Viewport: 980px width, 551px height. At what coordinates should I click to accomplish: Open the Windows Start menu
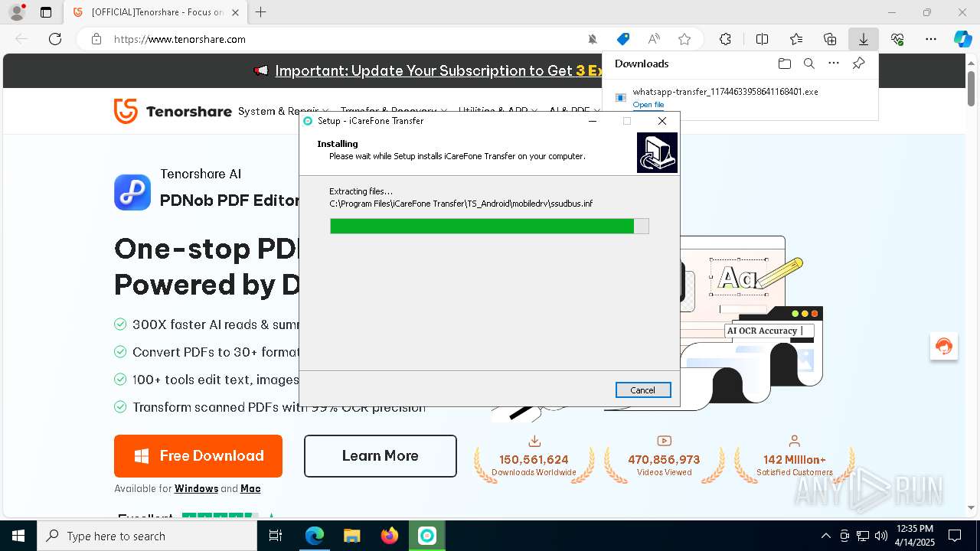[x=18, y=536]
